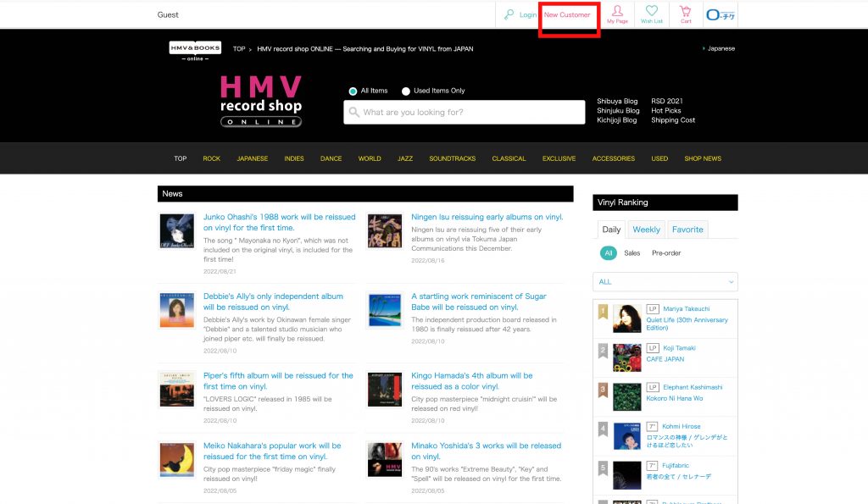
Task: Click the Login key icon
Action: 509,14
